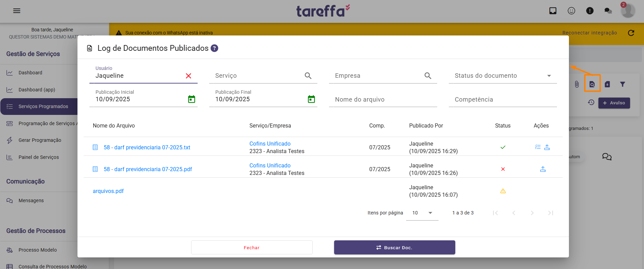Refresh the WhatsApp integration with reload icon
Image resolution: width=644 pixels, height=269 pixels.
631,33
